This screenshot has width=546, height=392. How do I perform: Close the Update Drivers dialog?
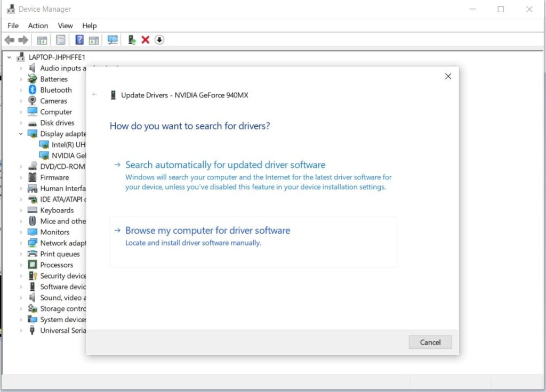click(448, 76)
